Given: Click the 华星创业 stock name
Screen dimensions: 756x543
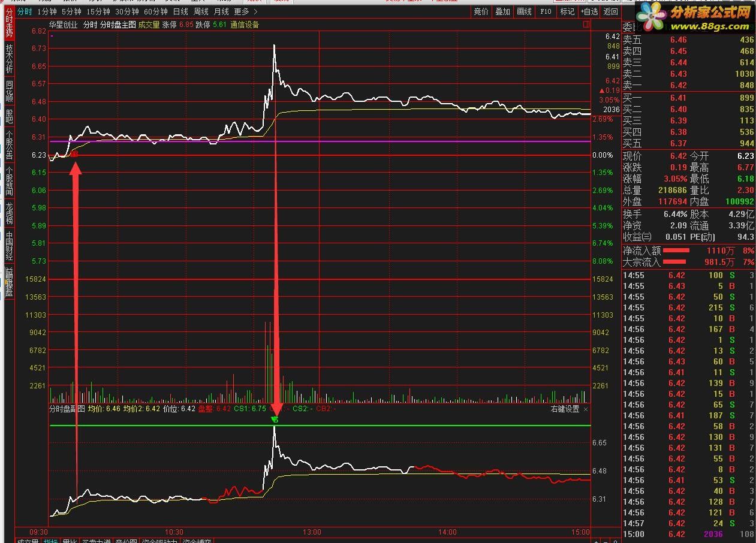Looking at the screenshot, I should (x=64, y=25).
